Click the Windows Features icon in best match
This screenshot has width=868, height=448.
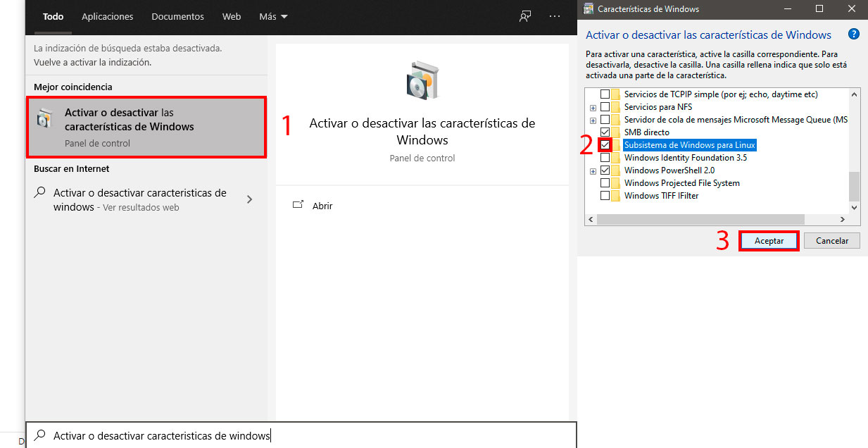(45, 119)
